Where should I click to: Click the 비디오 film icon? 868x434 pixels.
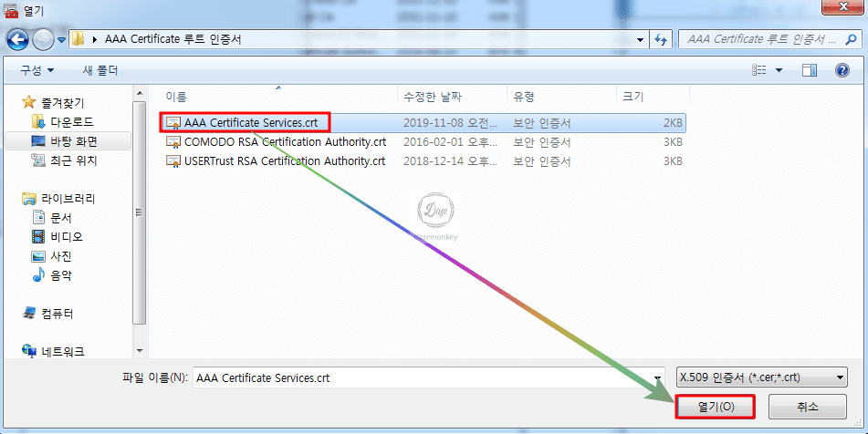[38, 237]
